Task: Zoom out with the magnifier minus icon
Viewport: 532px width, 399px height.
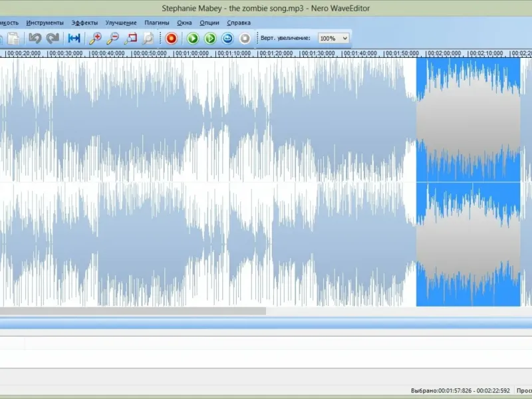Action: pos(113,39)
